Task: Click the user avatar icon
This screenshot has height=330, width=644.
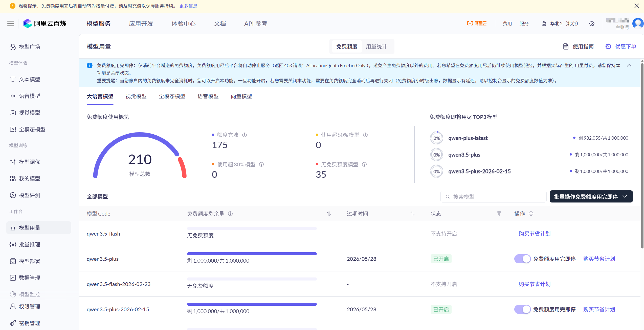Action: 638,23
